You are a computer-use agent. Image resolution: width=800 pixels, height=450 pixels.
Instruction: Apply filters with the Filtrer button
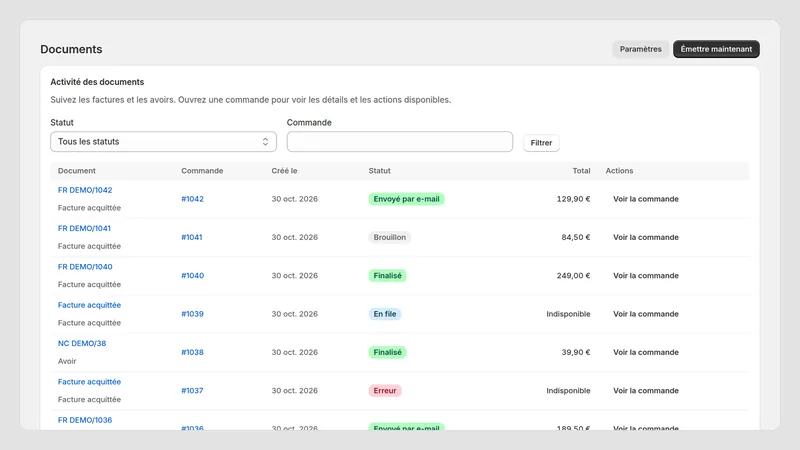pyautogui.click(x=541, y=143)
